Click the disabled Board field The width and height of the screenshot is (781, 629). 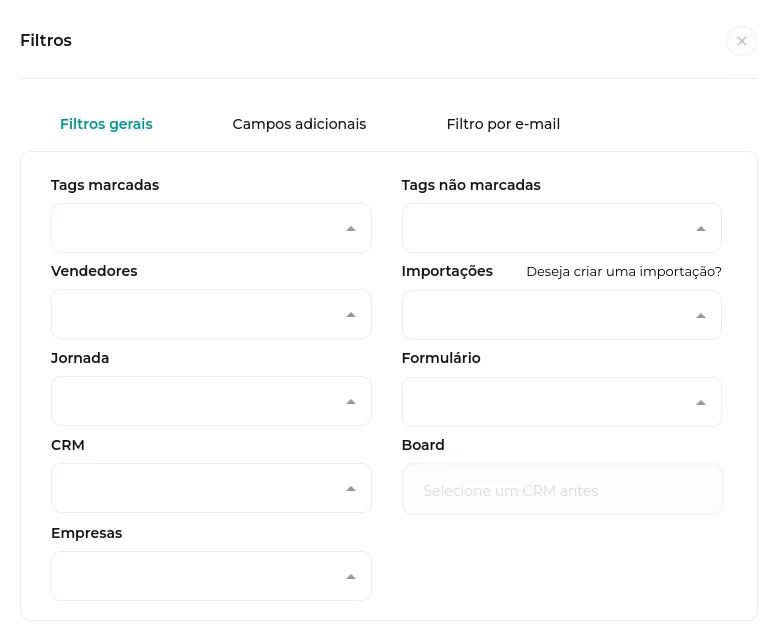[x=562, y=489]
